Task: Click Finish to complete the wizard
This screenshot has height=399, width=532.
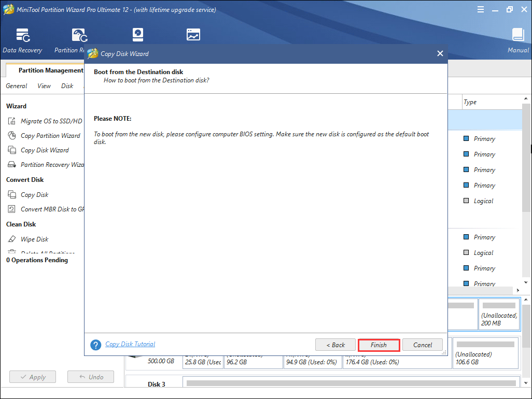Action: click(379, 345)
